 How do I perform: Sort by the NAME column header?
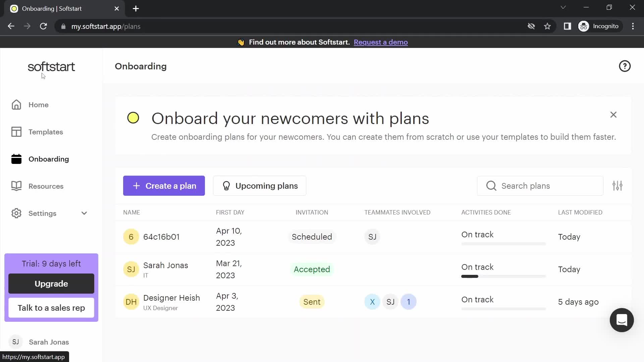pos(131,213)
